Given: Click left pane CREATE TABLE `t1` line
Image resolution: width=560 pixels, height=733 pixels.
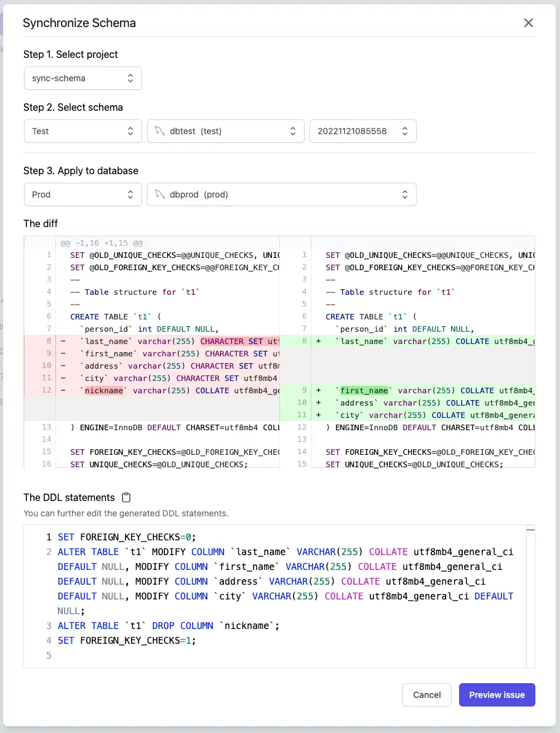Looking at the screenshot, I should point(116,316).
